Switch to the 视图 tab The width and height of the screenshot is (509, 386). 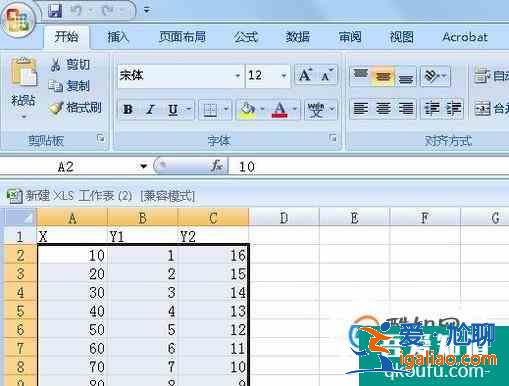click(x=402, y=37)
